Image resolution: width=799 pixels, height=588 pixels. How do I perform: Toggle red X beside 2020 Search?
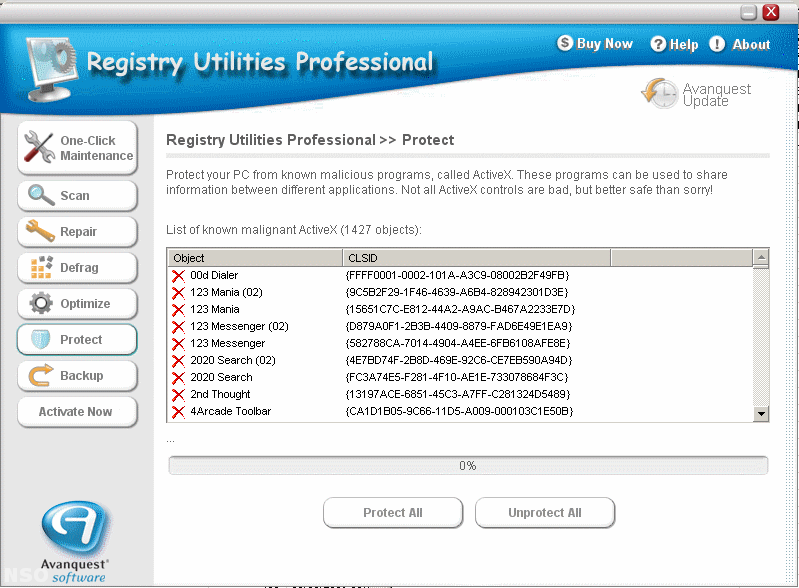coord(178,378)
